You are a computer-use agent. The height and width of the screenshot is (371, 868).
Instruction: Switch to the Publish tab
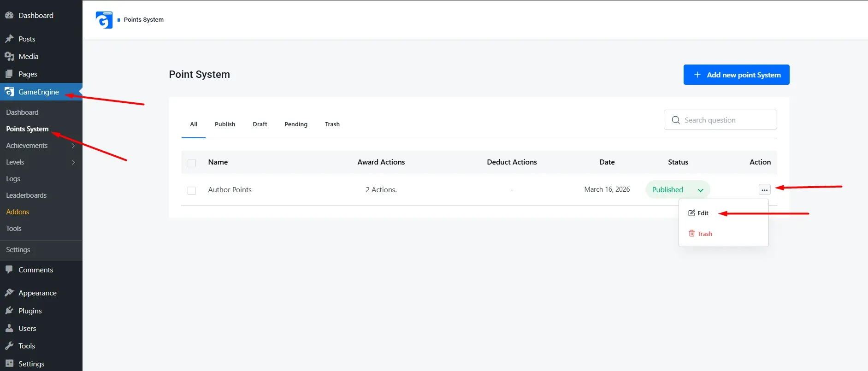225,124
